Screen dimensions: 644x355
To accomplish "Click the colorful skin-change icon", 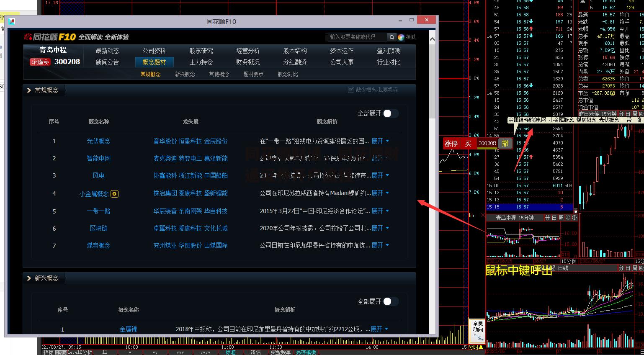I will tap(401, 37).
